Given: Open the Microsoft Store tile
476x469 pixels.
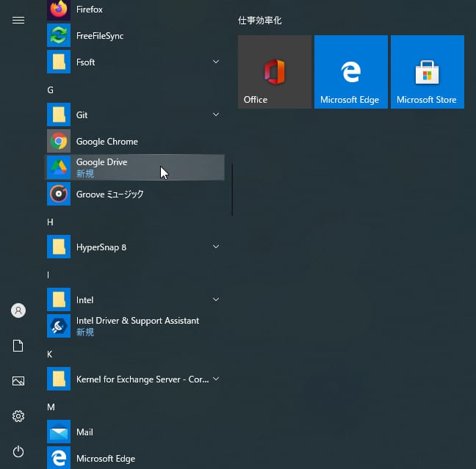Looking at the screenshot, I should tap(427, 72).
